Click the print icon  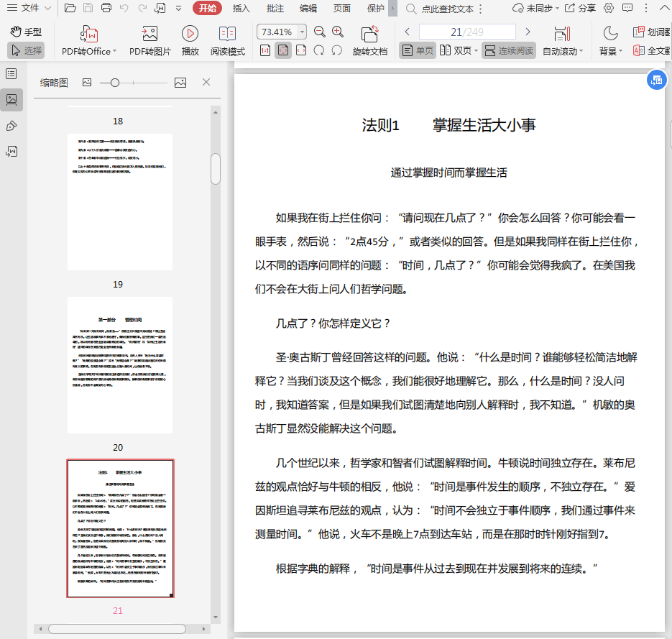(106, 8)
